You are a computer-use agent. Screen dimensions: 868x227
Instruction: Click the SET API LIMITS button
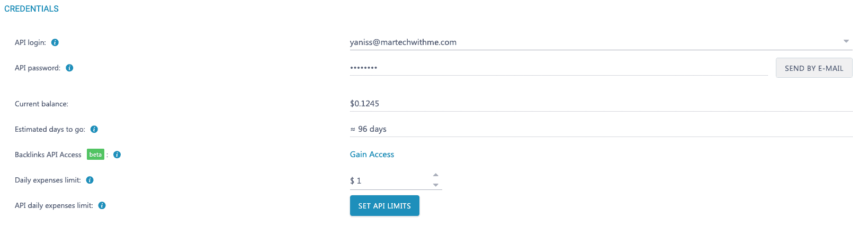[x=384, y=206]
